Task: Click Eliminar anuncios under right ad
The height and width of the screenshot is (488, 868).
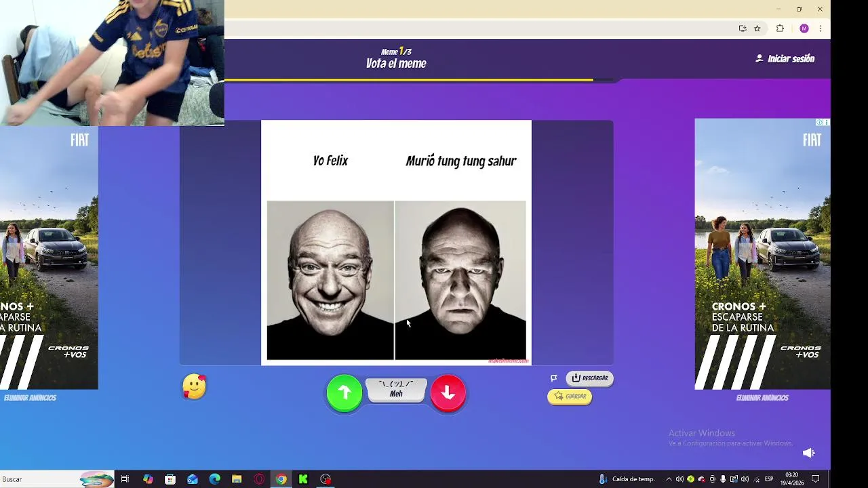Action: (x=762, y=398)
